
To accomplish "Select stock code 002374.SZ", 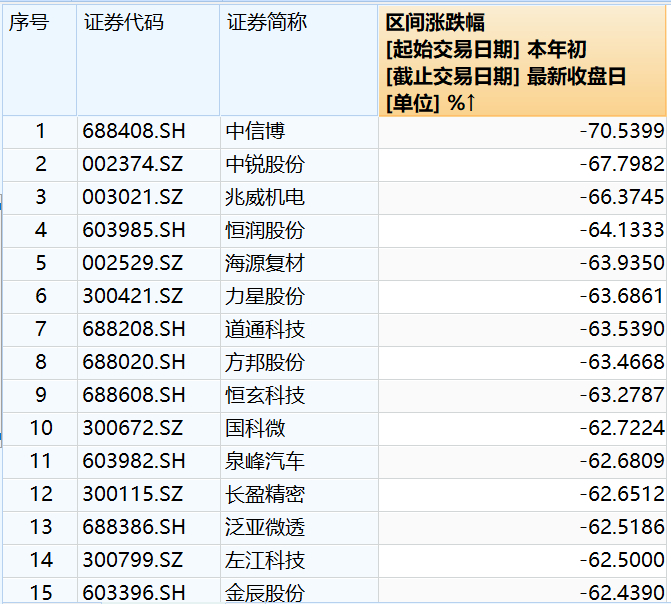I will pyautogui.click(x=133, y=164).
